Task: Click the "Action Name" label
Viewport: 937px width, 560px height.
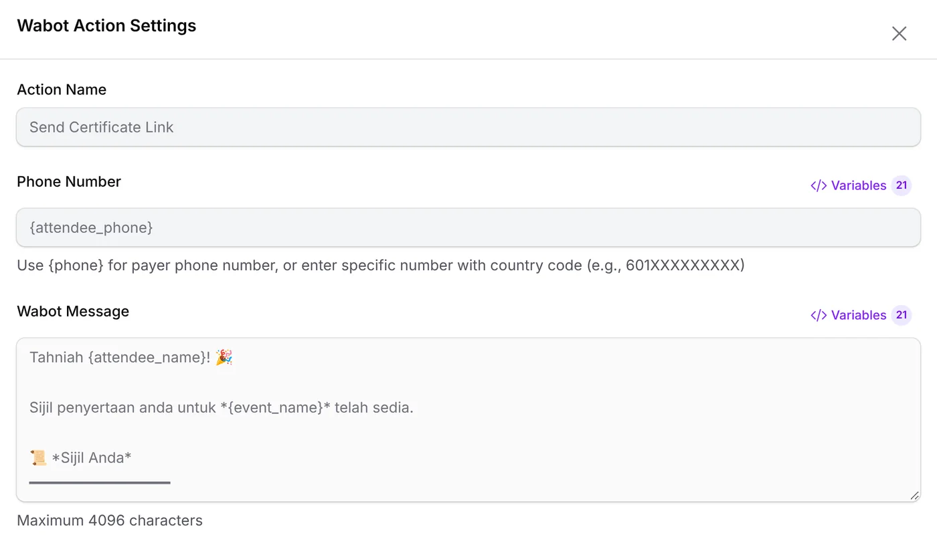Action: point(62,90)
